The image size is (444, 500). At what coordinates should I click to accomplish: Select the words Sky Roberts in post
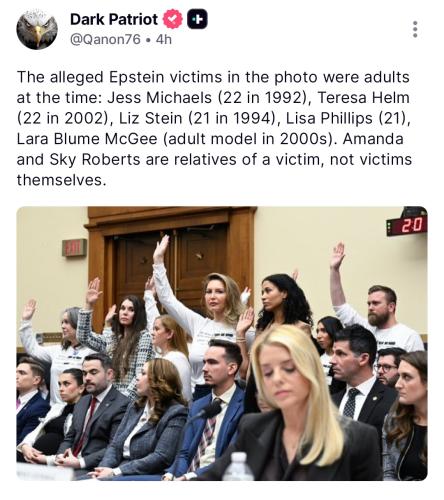click(x=95, y=160)
